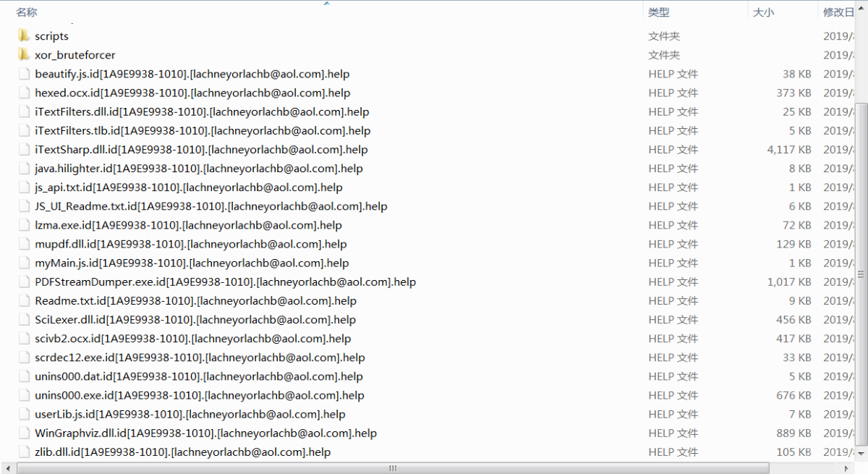This screenshot has height=474, width=868.
Task: Select file name mupdf.dll.id[1A9E9938-1010] help file
Action: click(191, 244)
